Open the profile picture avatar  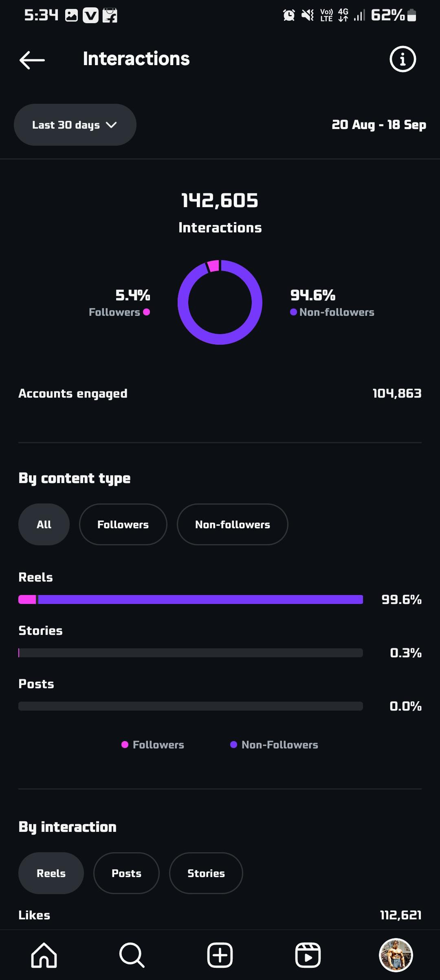click(x=396, y=955)
